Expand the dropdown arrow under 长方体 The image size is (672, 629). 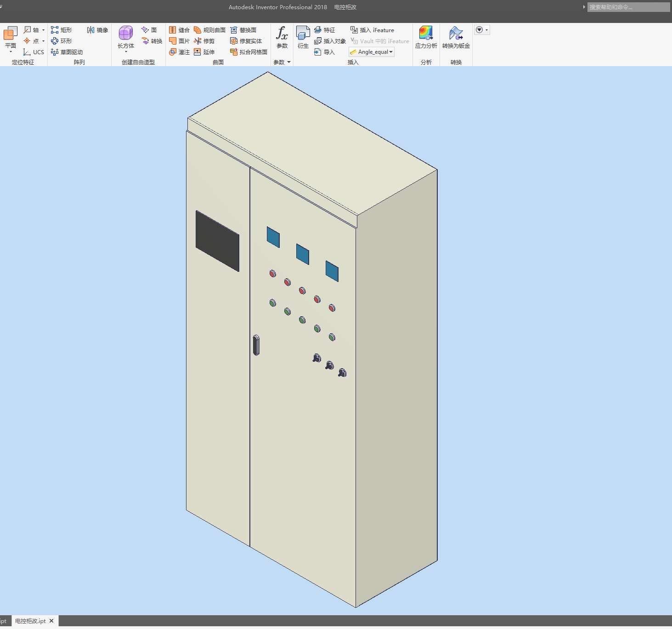(x=126, y=51)
